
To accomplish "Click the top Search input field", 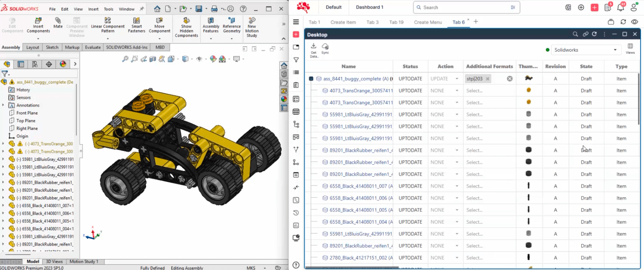I will pyautogui.click(x=466, y=7).
